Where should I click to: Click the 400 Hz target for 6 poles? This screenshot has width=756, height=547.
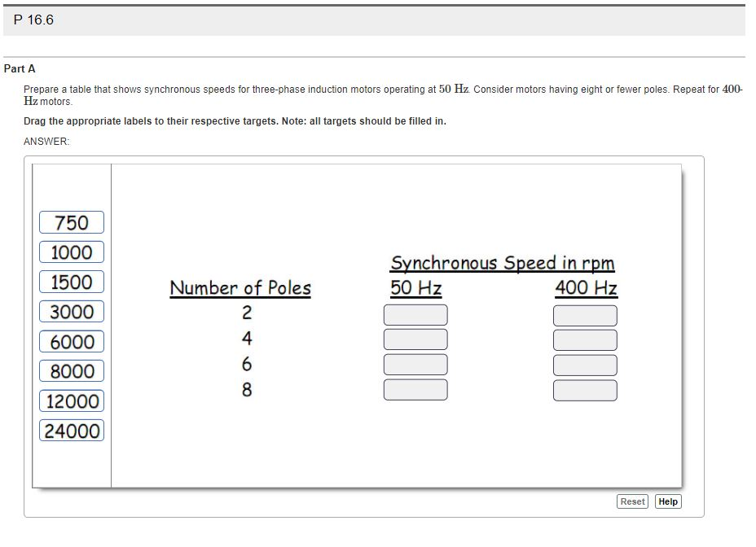(x=586, y=365)
